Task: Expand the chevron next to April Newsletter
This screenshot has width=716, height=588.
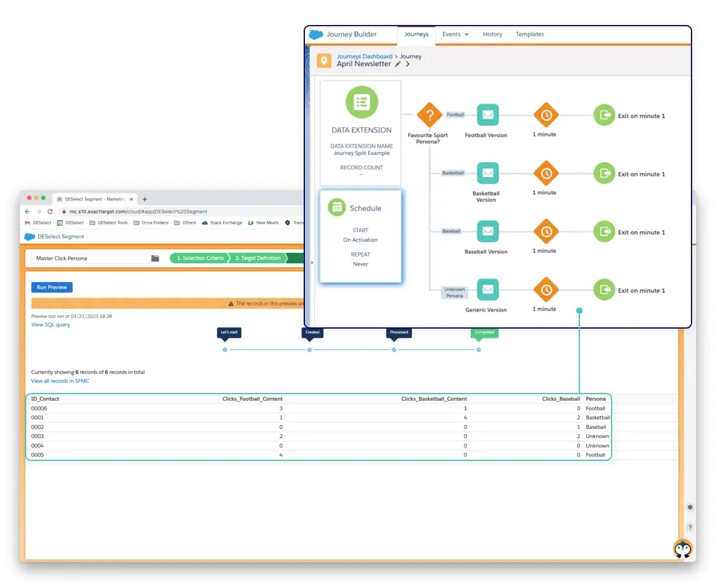Action: 408,64
